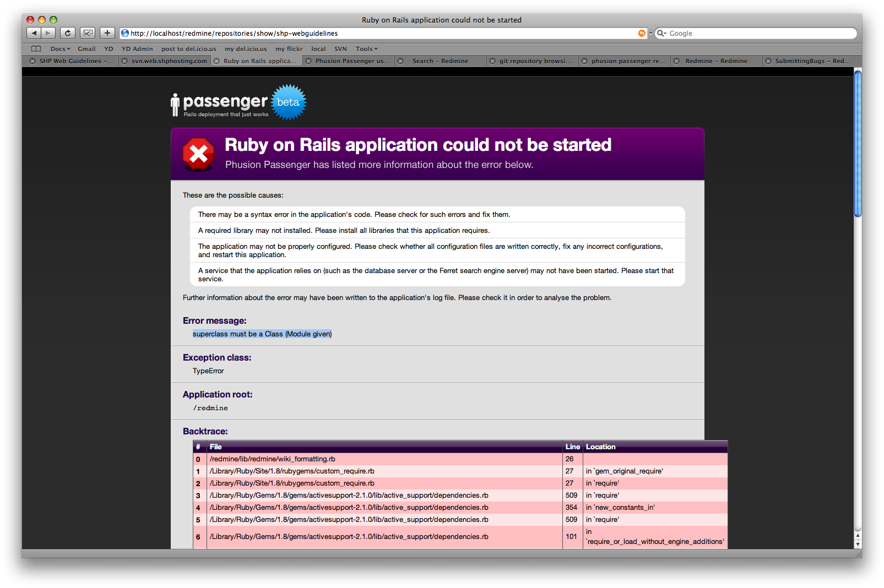Open the Tools bookmarks folder dropdown

tap(366, 48)
